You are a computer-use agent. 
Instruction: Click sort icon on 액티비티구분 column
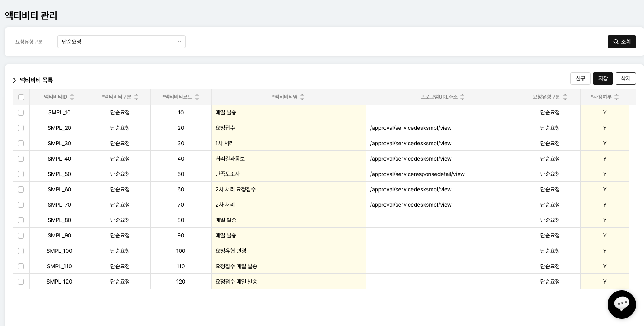pyautogui.click(x=136, y=97)
